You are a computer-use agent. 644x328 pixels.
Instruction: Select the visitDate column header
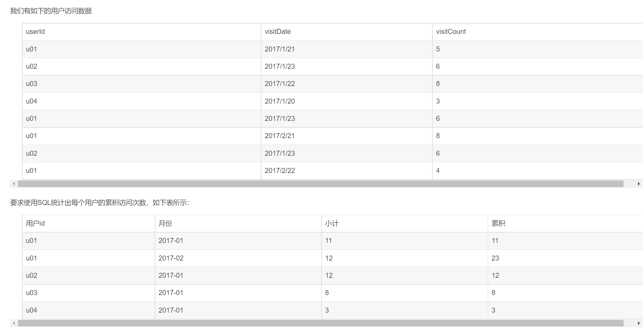click(x=278, y=32)
